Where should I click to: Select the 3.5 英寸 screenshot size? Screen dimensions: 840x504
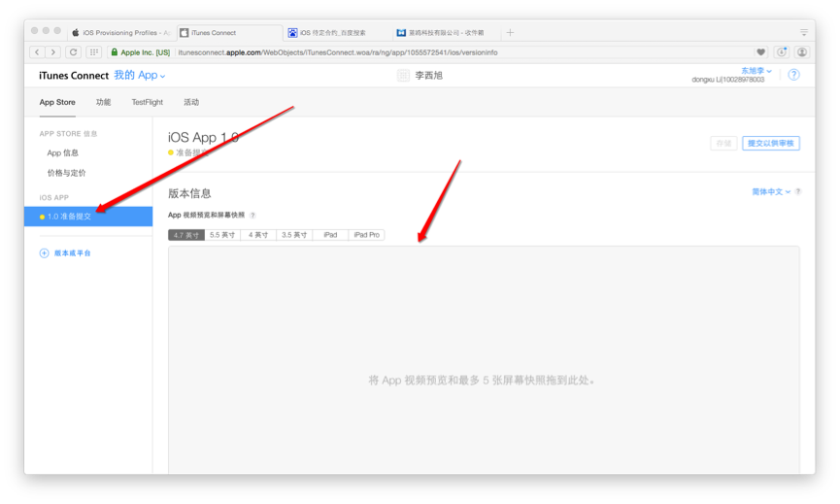click(x=294, y=235)
